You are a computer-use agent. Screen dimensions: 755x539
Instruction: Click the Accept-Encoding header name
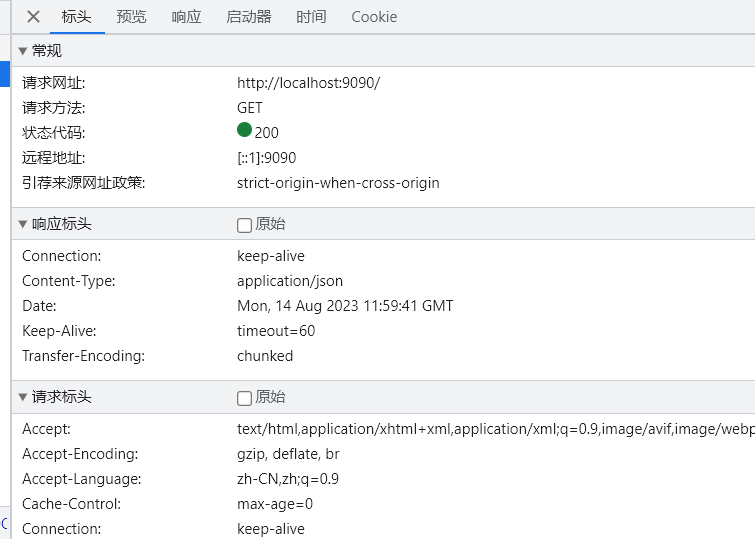coord(80,454)
